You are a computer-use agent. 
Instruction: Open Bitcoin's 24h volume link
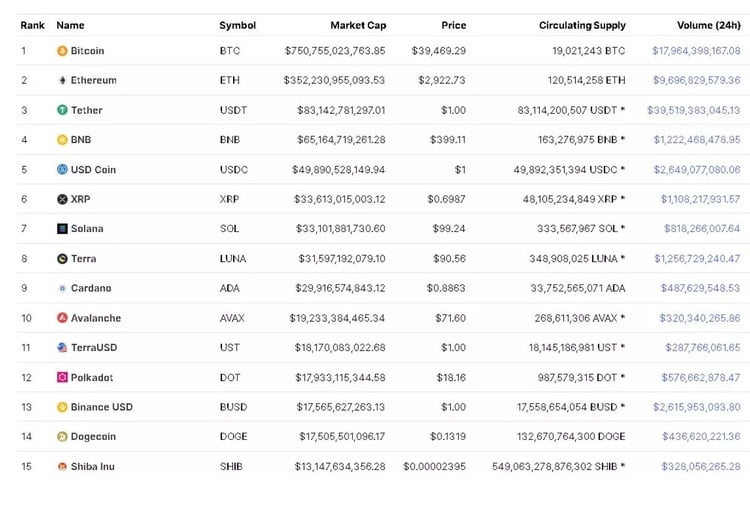[x=696, y=50]
